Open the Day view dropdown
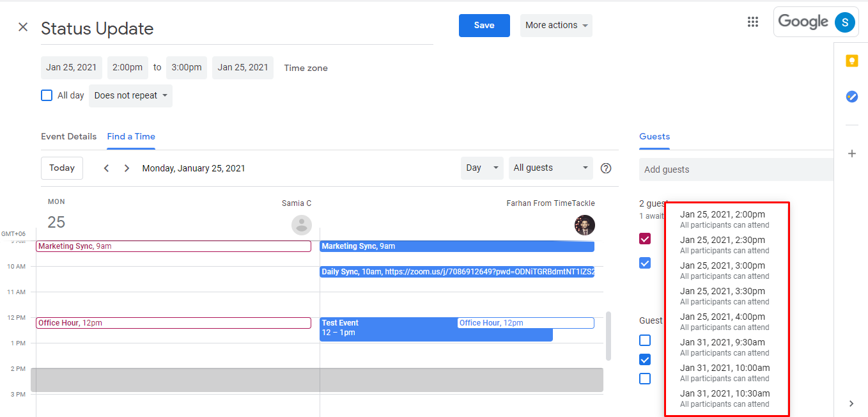Image resolution: width=868 pixels, height=417 pixels. (x=482, y=168)
